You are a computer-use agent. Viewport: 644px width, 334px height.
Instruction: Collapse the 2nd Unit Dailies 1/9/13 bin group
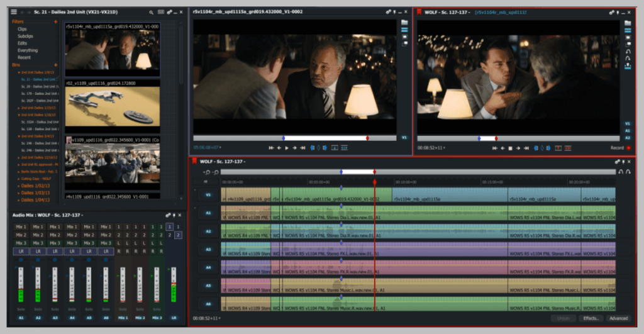pos(19,72)
